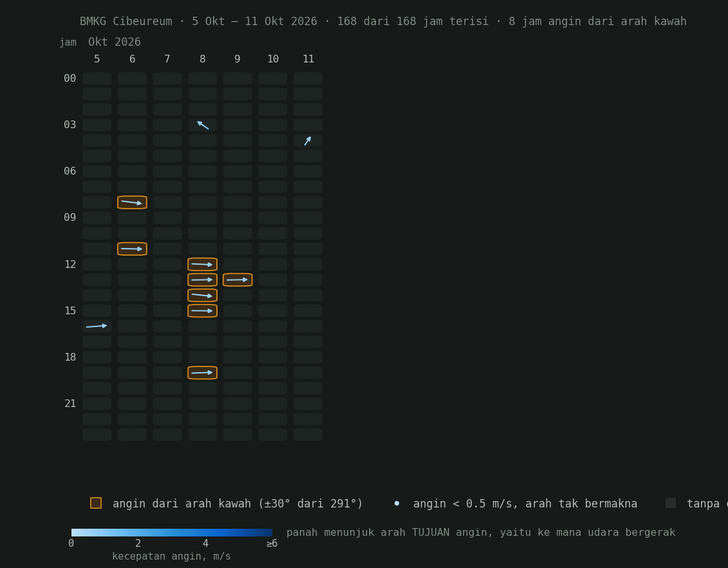Viewport: 728px width, 568px height.
Task: Select the highlighted crater-wind arrow on 6 Okt at 08
Action: click(x=133, y=202)
